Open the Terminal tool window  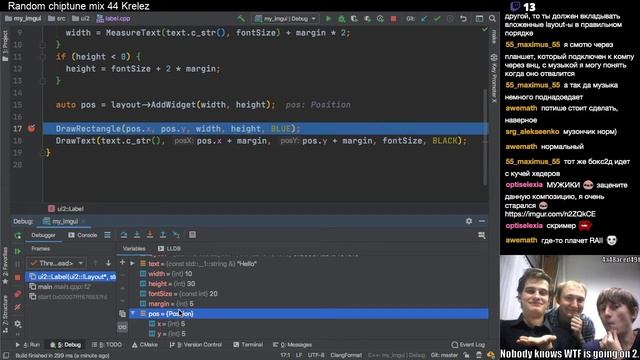pos(248,345)
